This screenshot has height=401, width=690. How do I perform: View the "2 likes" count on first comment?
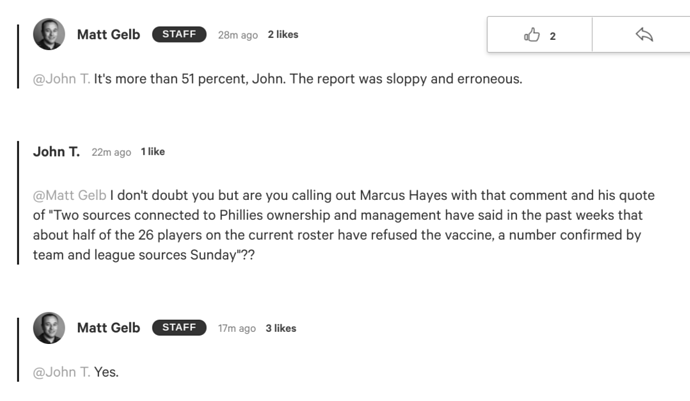[283, 35]
